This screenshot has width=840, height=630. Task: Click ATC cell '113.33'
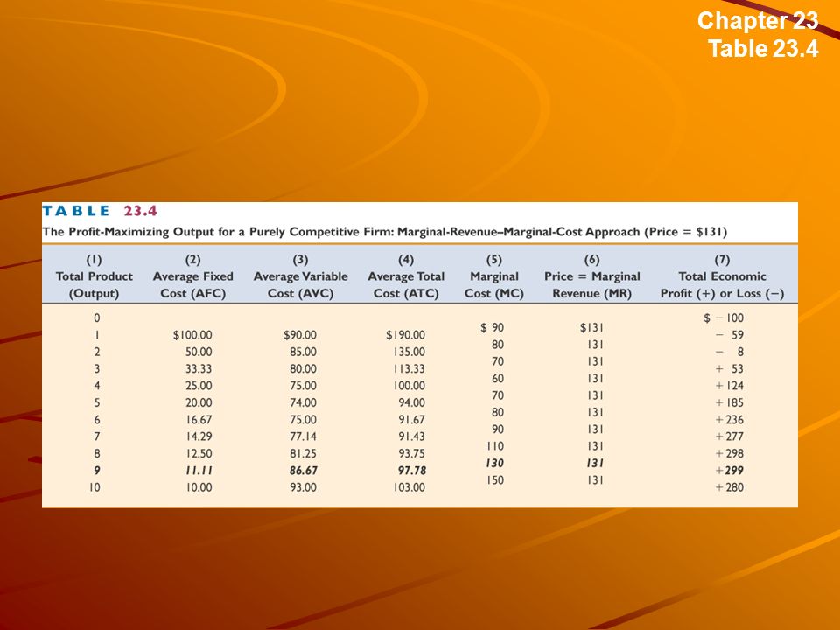[409, 369]
